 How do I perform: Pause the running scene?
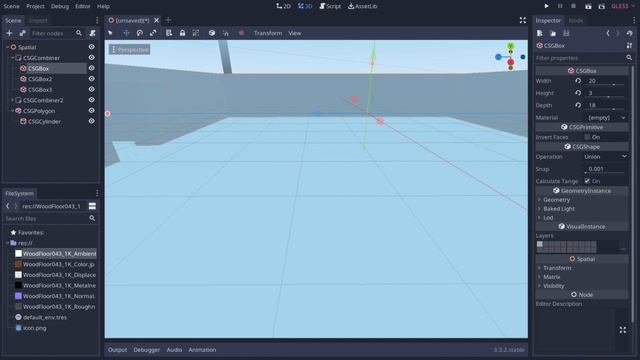(x=560, y=6)
